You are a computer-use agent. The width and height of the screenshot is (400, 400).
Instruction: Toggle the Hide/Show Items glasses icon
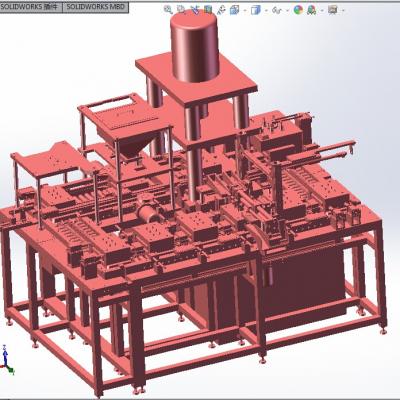277,10
